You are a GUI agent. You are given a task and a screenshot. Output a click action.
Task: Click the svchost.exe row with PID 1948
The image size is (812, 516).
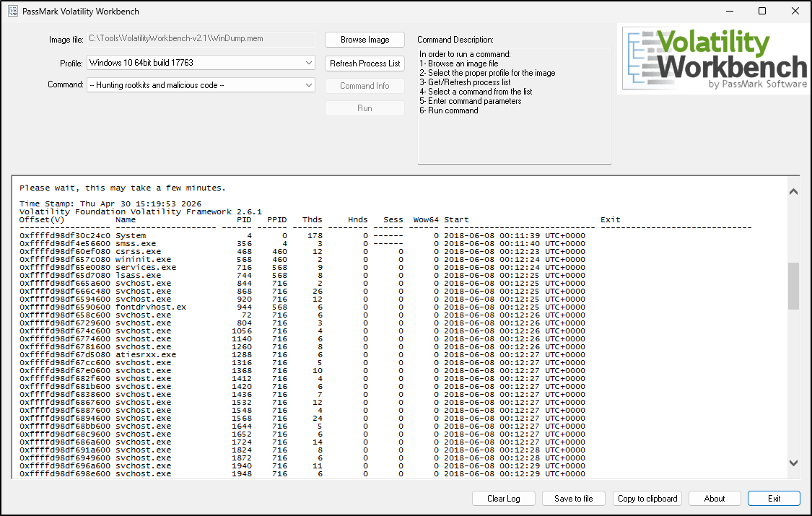point(302,473)
